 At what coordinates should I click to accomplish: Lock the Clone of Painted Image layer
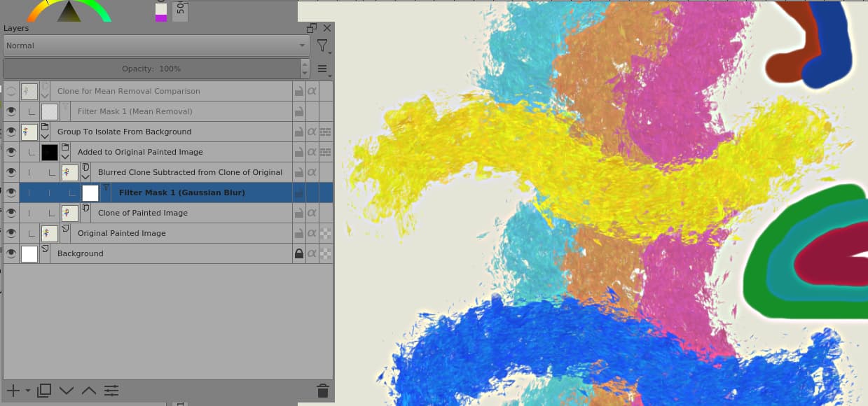click(x=299, y=213)
